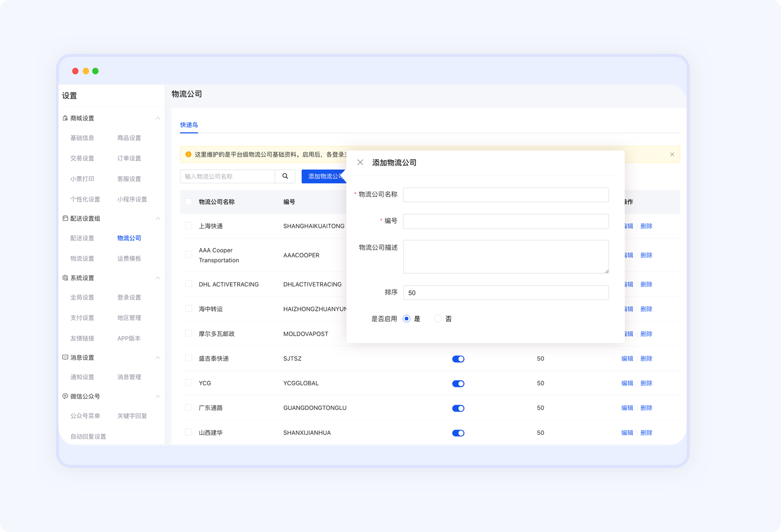Click 删除 link for 山西建华 row
The image size is (781, 532).
pos(646,433)
